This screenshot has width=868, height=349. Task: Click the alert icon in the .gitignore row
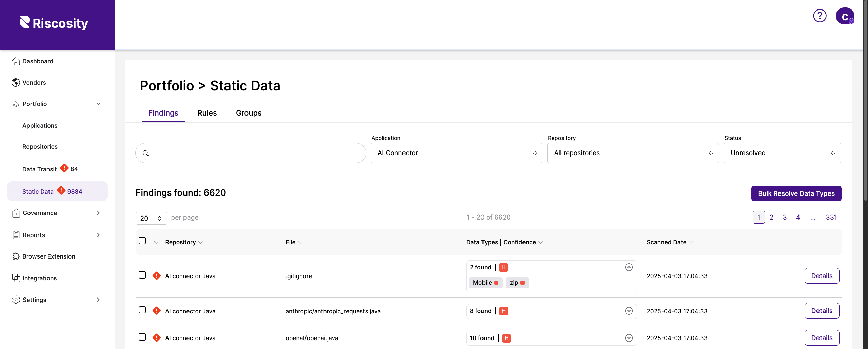pyautogui.click(x=157, y=276)
